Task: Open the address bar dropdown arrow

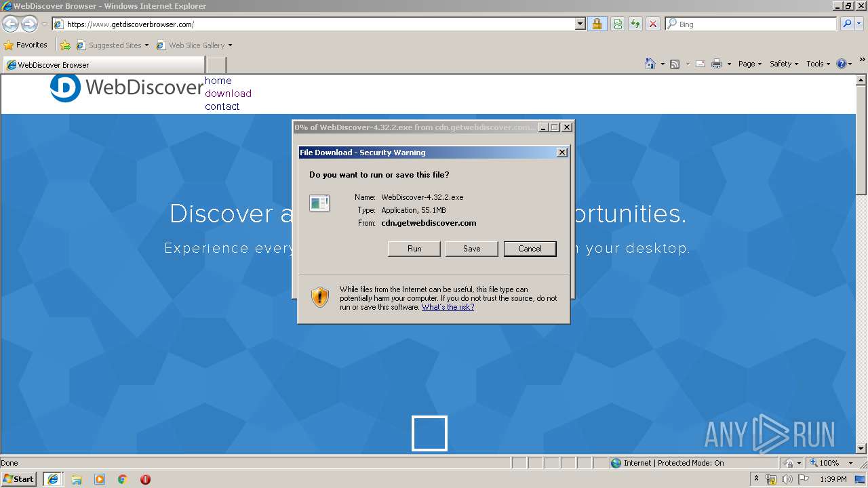Action: click(x=580, y=24)
